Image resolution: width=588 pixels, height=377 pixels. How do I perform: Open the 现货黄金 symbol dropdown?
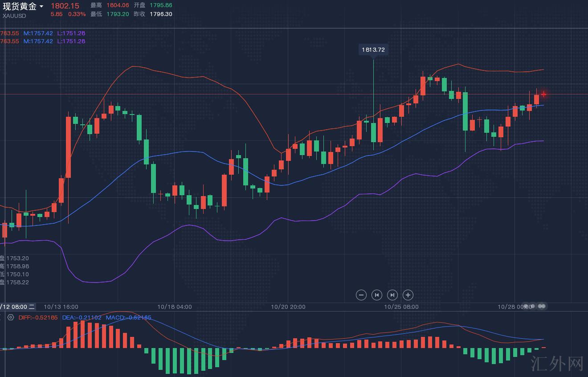pyautogui.click(x=41, y=6)
